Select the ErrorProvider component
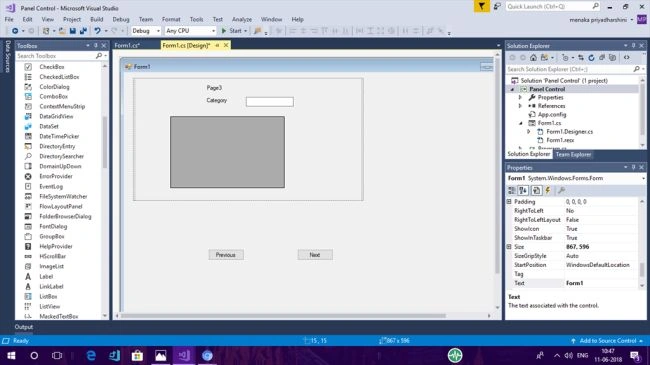Image resolution: width=650 pixels, height=365 pixels. [x=56, y=176]
